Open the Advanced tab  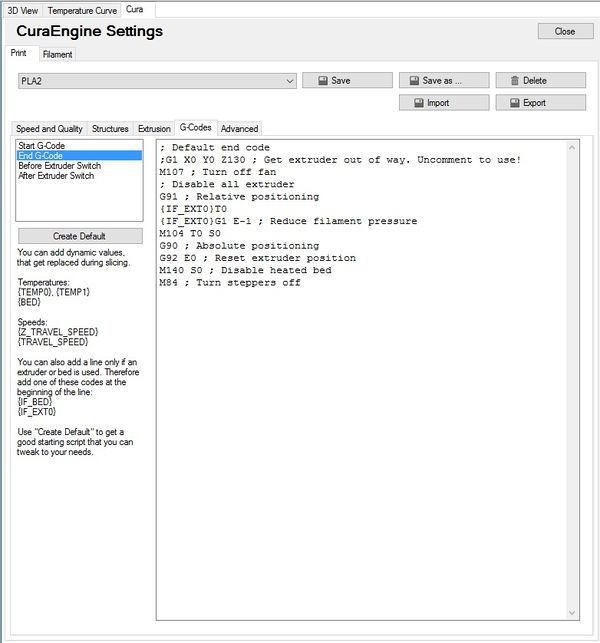coord(240,129)
